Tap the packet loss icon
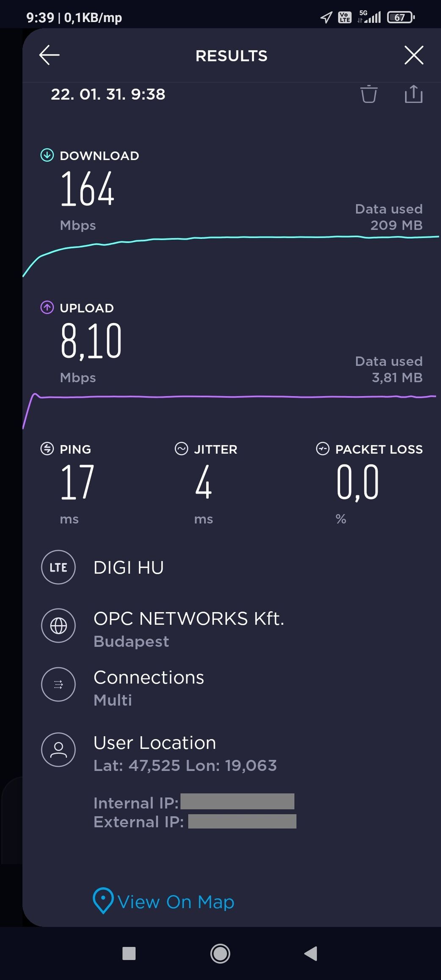Image resolution: width=441 pixels, height=980 pixels. (x=322, y=449)
